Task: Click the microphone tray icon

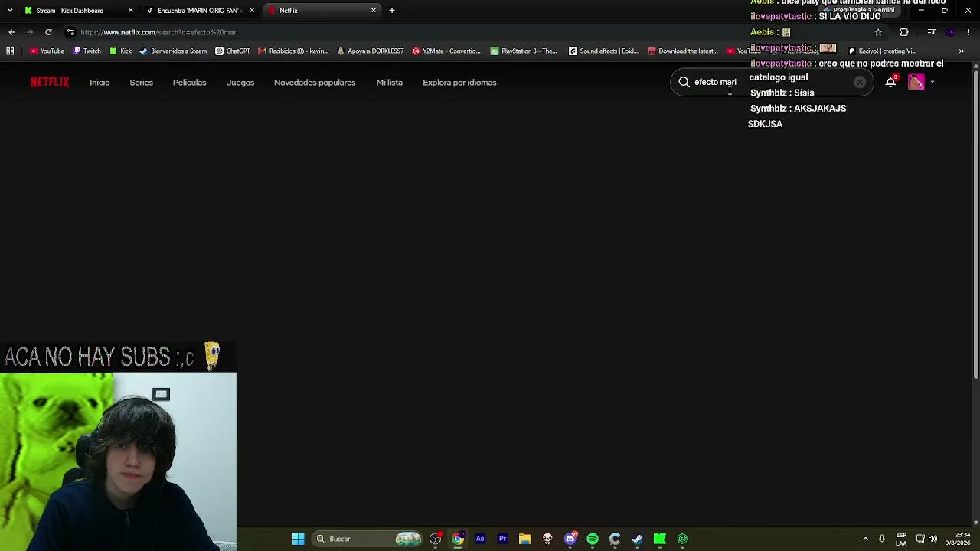Action: 882,539
